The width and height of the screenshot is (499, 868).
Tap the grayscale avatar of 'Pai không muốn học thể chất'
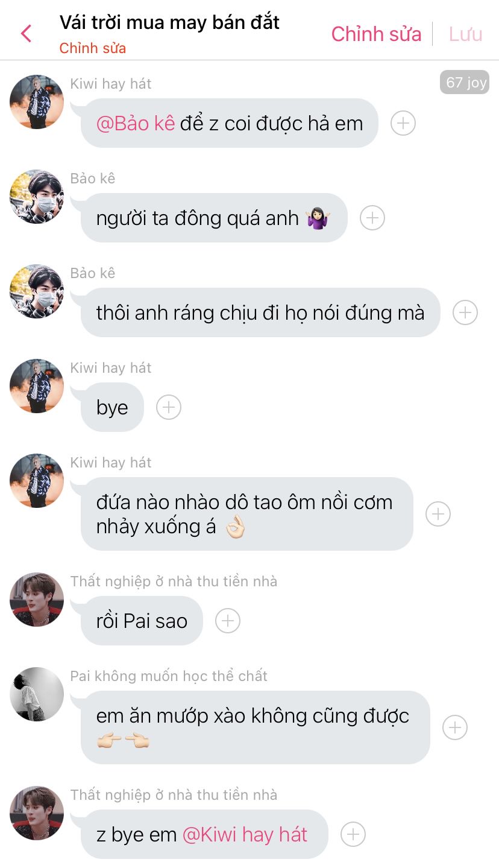pos(37,694)
